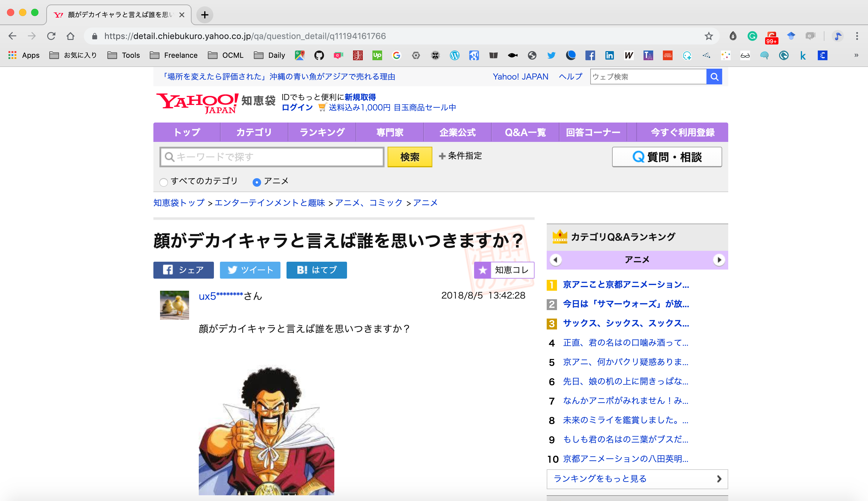The image size is (868, 501).
Task: Select the アニメ radio button
Action: (257, 182)
